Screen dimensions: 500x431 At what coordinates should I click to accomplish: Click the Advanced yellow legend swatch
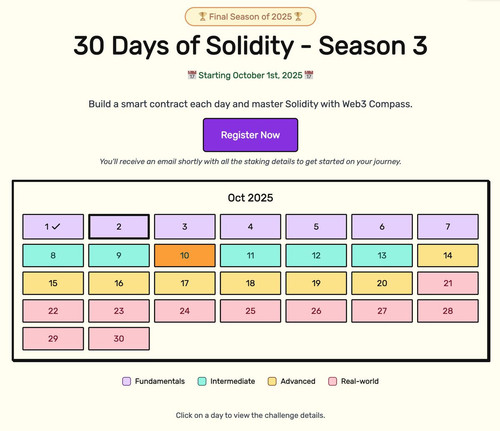[272, 381]
